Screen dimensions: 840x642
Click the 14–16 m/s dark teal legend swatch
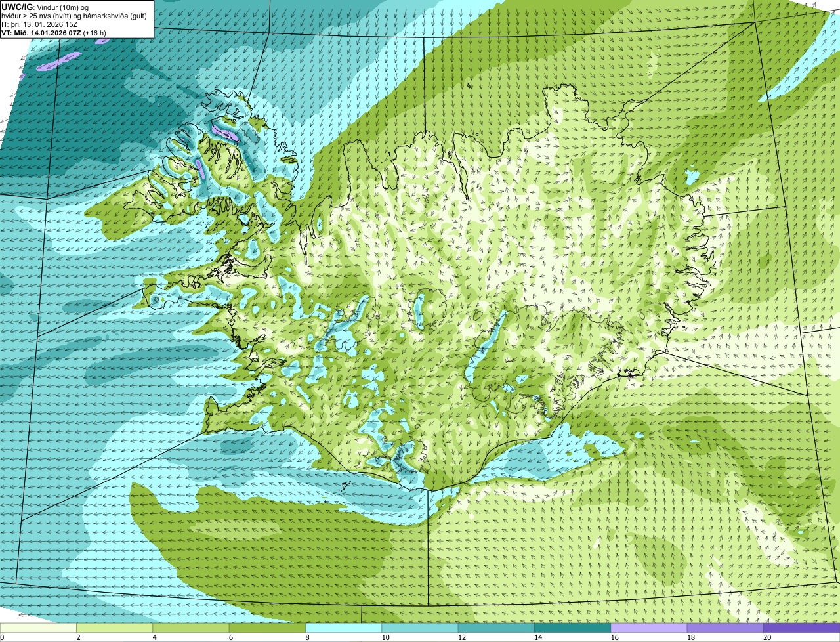[x=572, y=628]
